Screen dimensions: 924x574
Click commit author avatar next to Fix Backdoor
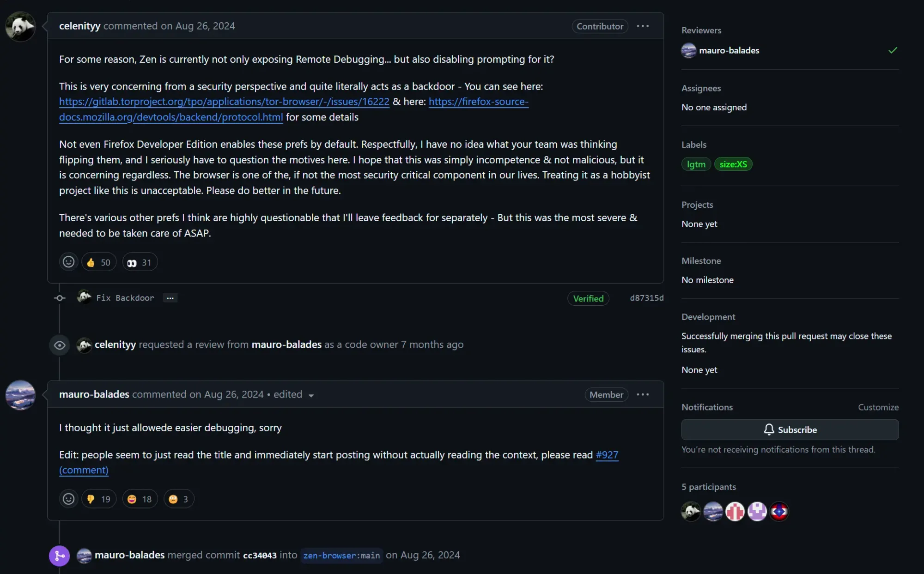tap(84, 297)
